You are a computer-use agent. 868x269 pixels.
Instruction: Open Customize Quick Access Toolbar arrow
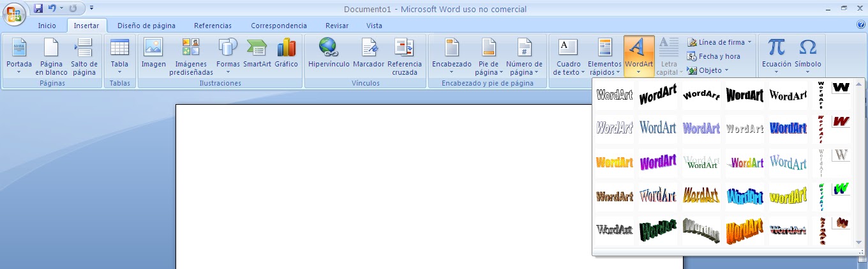coord(91,8)
